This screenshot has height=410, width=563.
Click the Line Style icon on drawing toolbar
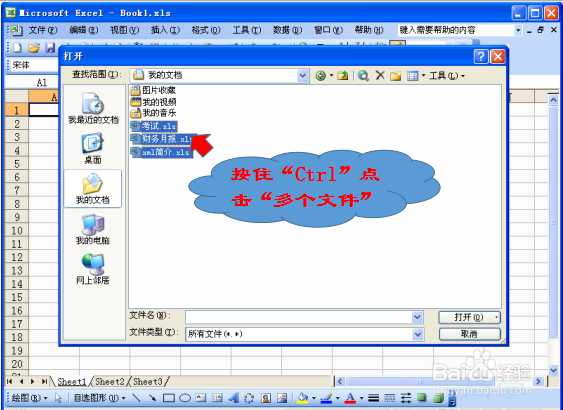374,398
